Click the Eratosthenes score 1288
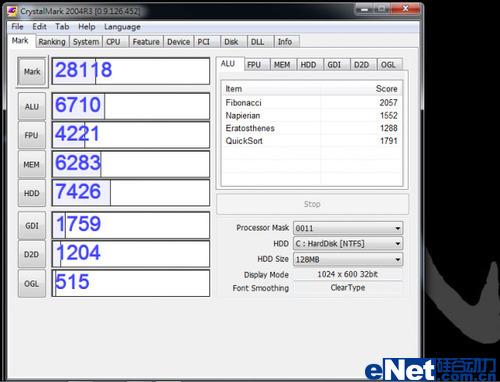This screenshot has height=382, width=500. tap(389, 128)
